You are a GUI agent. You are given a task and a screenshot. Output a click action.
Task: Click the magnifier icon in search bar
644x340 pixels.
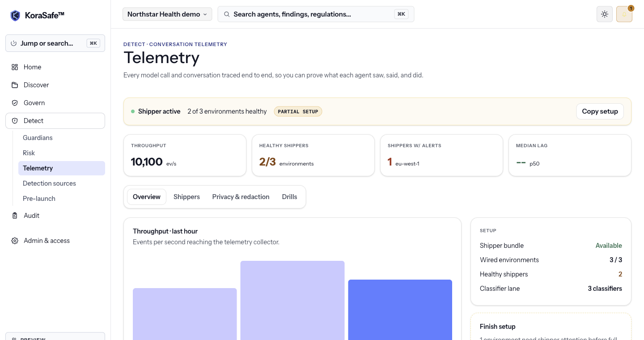tap(227, 14)
